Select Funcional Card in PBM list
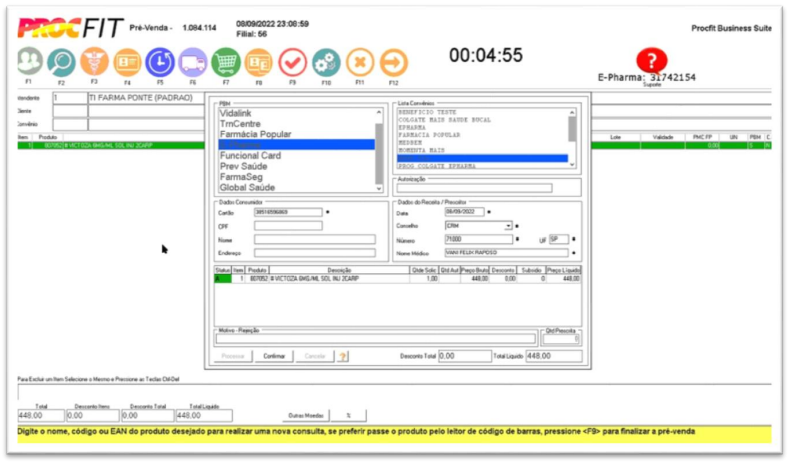This screenshot has width=790, height=462. coord(250,156)
